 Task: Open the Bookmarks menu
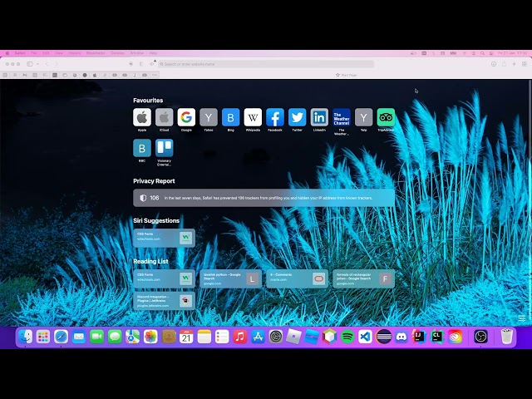pyautogui.click(x=96, y=53)
